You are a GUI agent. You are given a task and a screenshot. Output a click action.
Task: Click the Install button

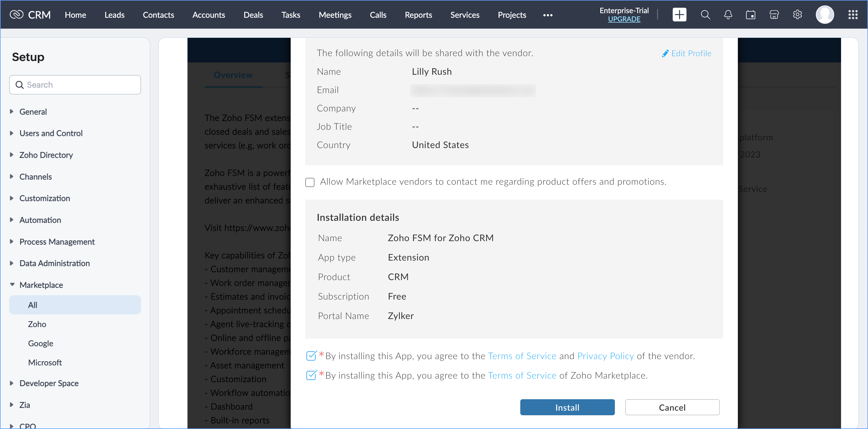[567, 407]
